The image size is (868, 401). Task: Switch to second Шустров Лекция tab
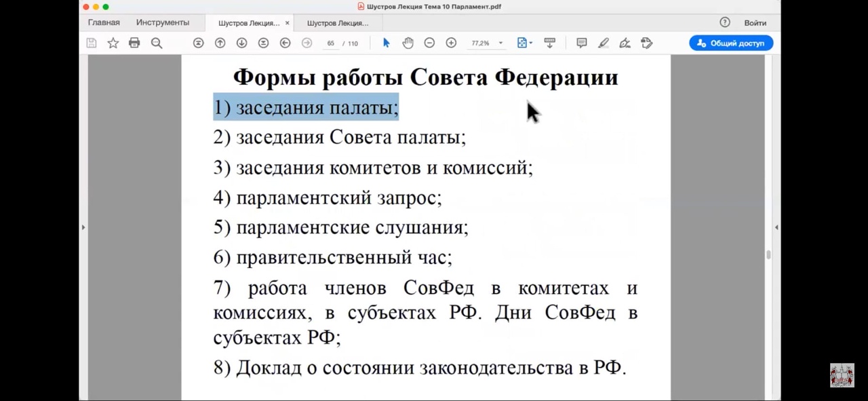pos(338,23)
